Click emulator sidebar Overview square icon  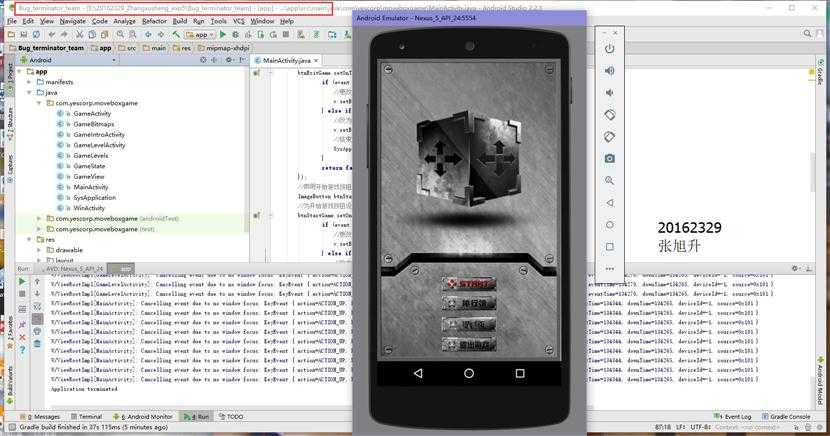610,247
